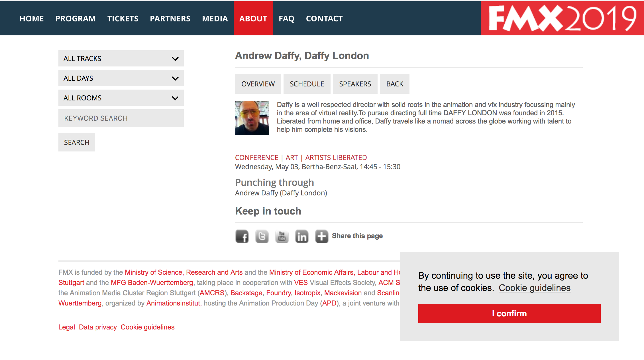Open the All Days dropdown
This screenshot has height=360, width=644.
click(121, 78)
